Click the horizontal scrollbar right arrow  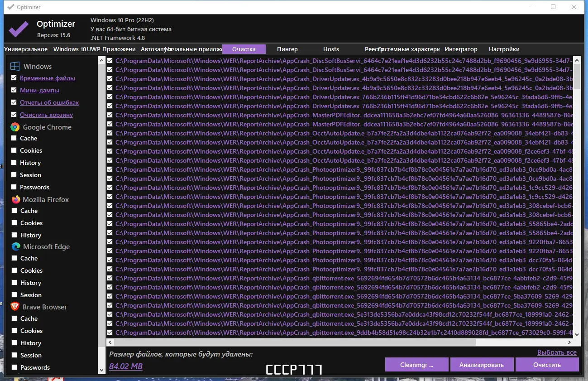(569, 342)
